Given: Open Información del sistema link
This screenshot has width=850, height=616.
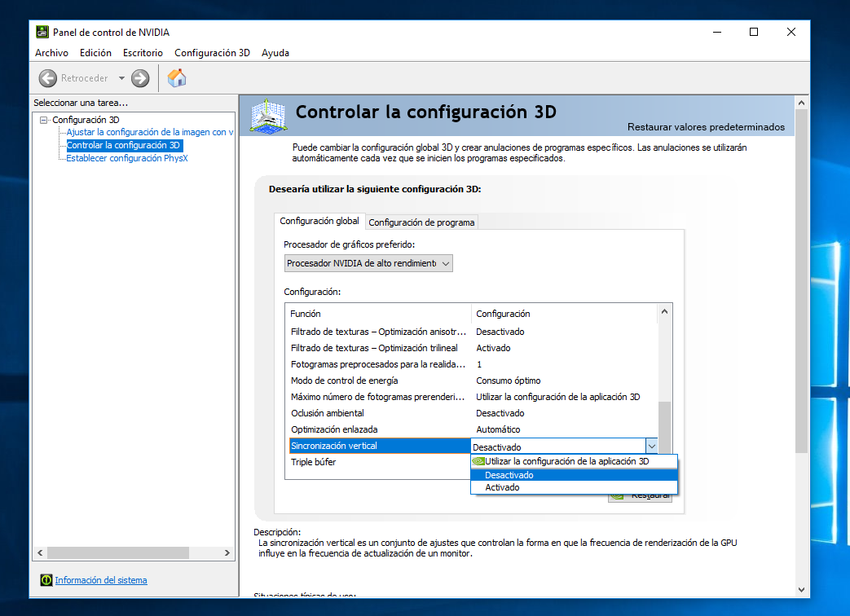Looking at the screenshot, I should 101,580.
